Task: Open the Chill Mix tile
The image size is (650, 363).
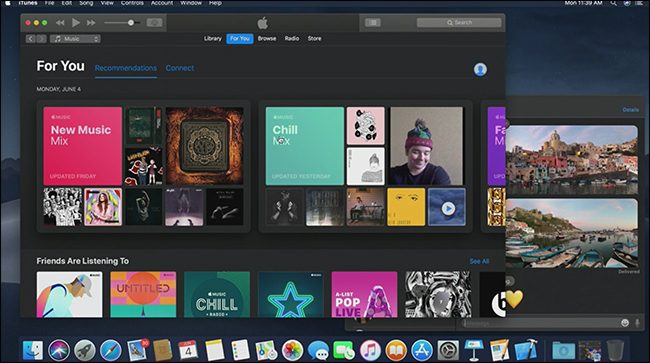Action: coord(305,146)
